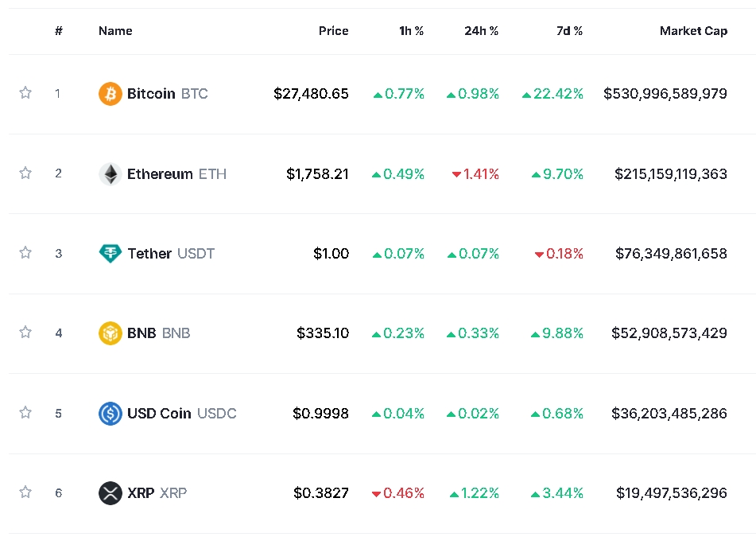Open the Ethereum ETH name link
This screenshot has height=537, width=756.
[x=176, y=173]
